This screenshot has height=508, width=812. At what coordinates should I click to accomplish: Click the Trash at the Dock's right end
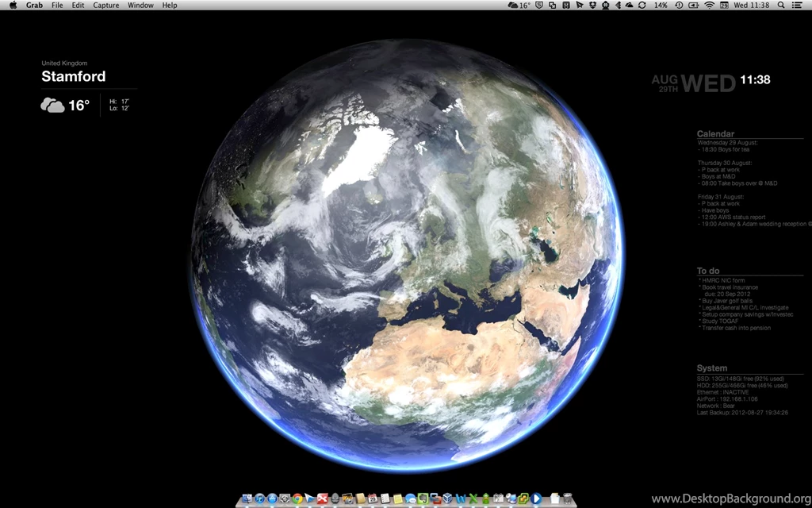point(566,498)
